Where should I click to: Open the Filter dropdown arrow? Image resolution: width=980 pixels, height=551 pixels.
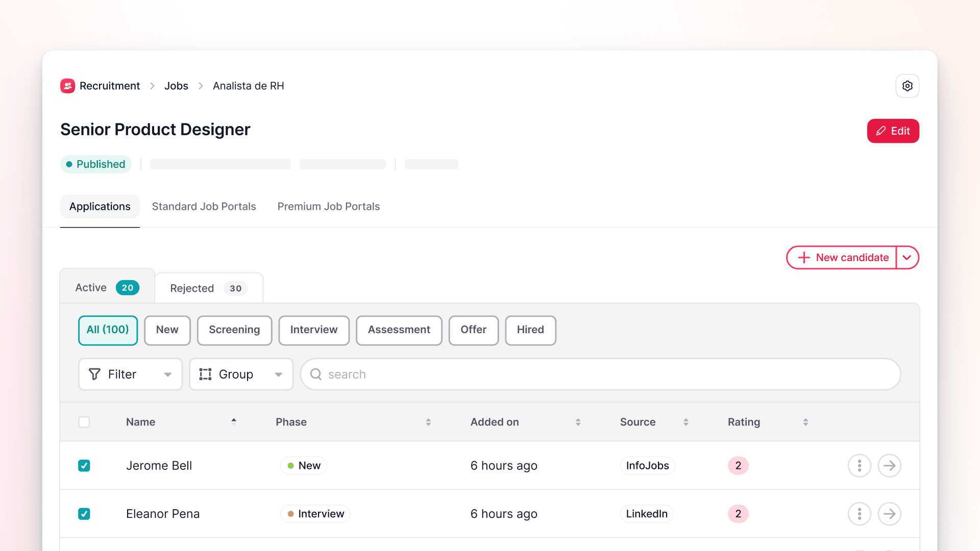[167, 374]
